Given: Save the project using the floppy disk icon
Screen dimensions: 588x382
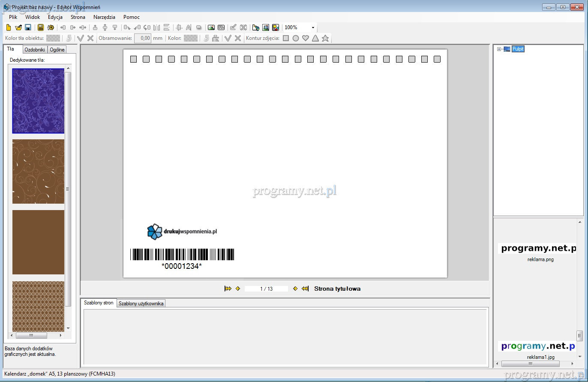Looking at the screenshot, I should click(x=28, y=27).
